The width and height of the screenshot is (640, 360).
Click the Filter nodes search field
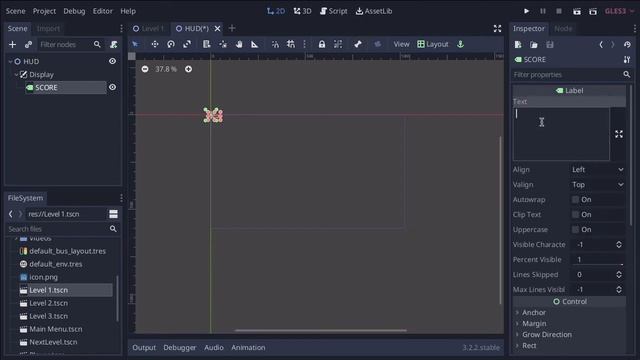pyautogui.click(x=70, y=44)
